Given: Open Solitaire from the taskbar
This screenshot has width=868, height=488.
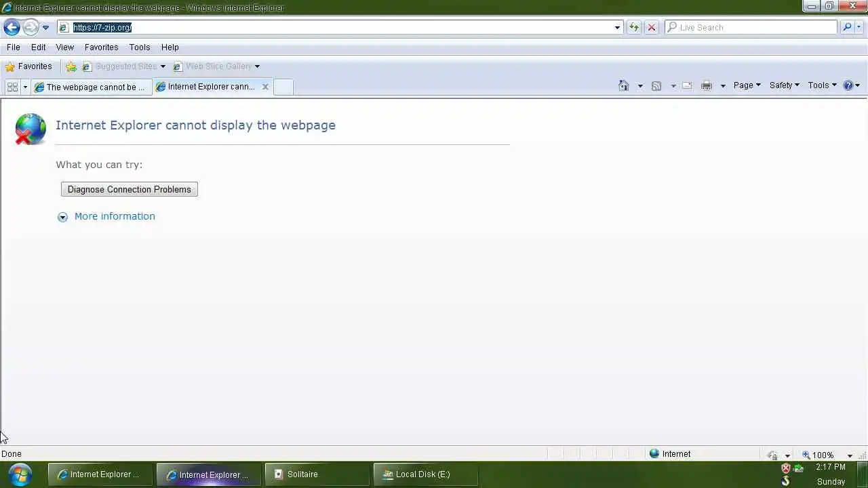Looking at the screenshot, I should 317,474.
